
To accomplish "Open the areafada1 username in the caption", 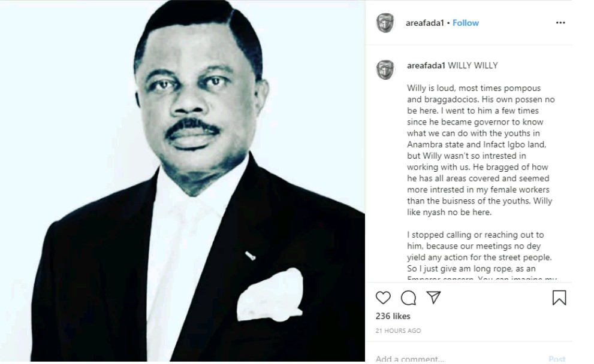I will coord(426,65).
